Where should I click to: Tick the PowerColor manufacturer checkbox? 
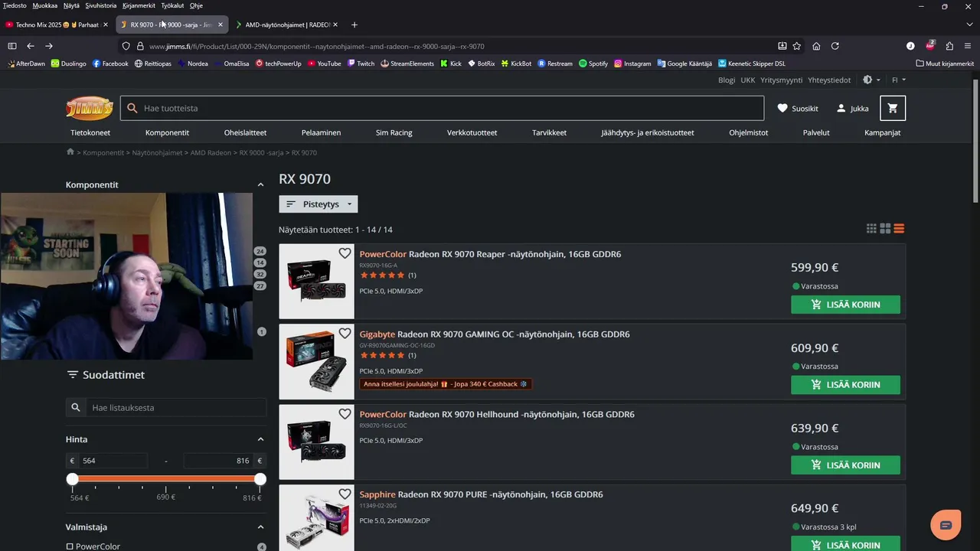(x=70, y=546)
